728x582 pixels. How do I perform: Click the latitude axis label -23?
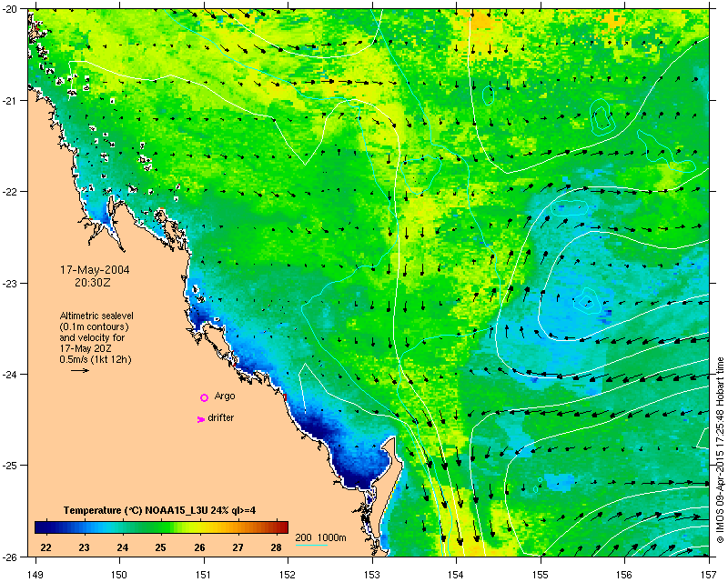(x=9, y=283)
